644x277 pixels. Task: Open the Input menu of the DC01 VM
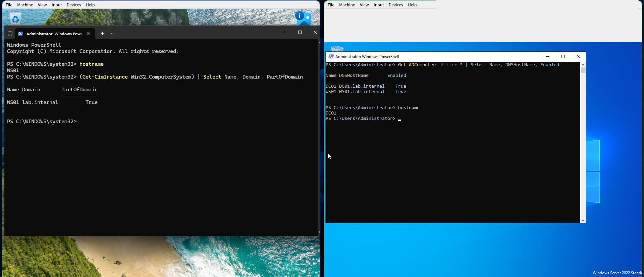point(379,5)
